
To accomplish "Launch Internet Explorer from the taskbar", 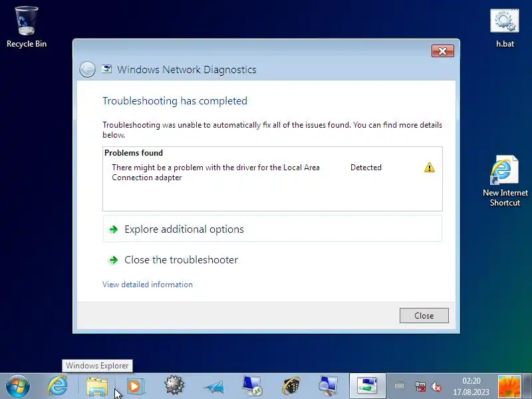I will [57, 386].
